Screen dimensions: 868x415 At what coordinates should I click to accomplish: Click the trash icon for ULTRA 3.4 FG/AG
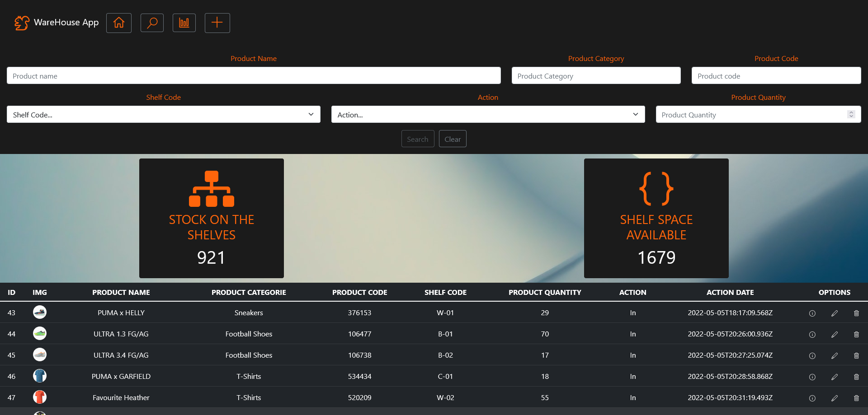point(857,356)
